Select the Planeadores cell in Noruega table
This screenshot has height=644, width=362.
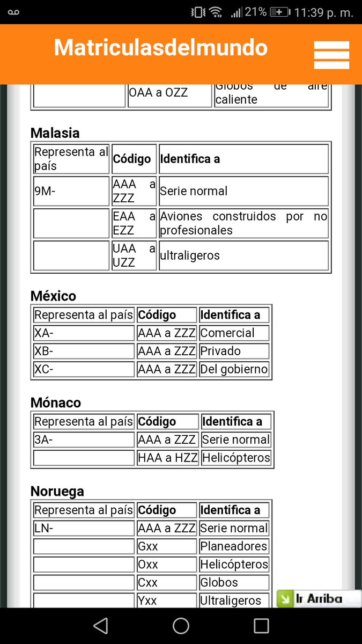(x=234, y=546)
